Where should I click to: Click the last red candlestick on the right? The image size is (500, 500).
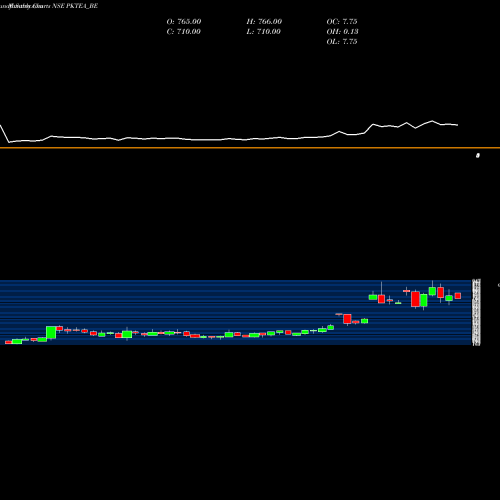(x=458, y=296)
